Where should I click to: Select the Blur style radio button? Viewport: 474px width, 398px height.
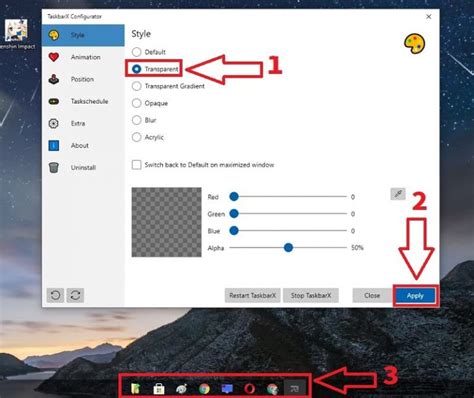tap(136, 120)
